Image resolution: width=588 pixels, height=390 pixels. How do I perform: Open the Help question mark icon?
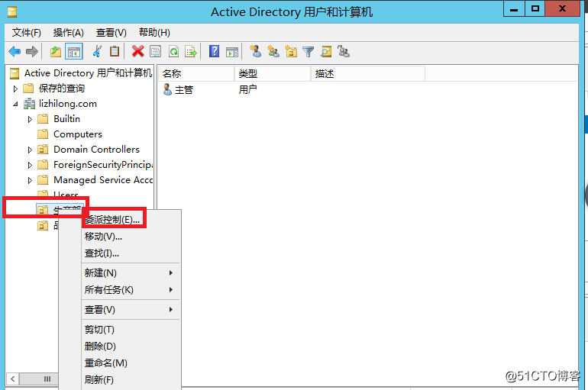point(214,51)
